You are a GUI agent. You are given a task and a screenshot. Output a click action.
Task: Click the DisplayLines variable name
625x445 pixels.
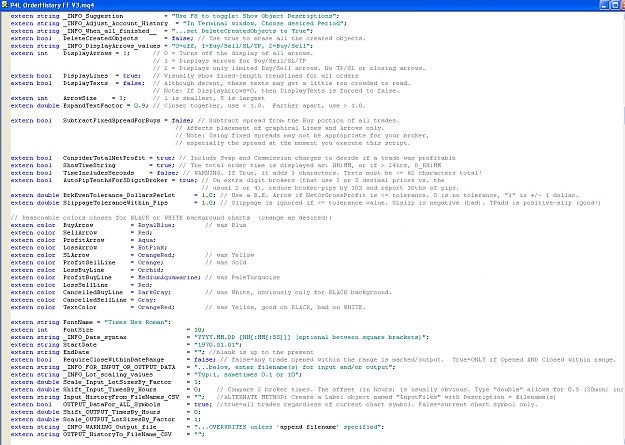tap(85, 76)
